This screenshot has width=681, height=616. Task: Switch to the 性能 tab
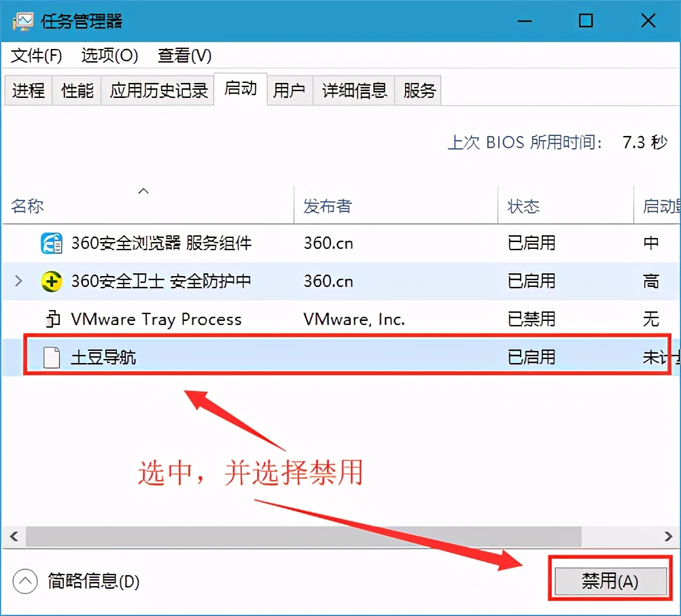pos(77,90)
